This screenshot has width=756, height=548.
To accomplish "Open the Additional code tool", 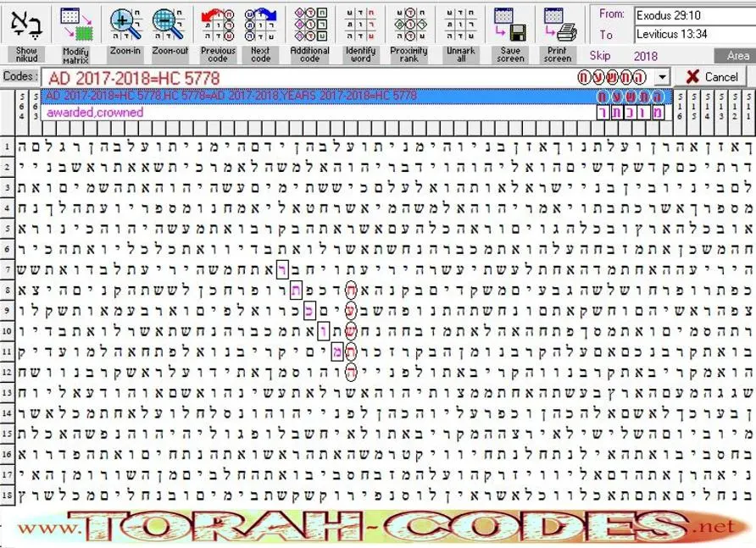I will pyautogui.click(x=310, y=25).
